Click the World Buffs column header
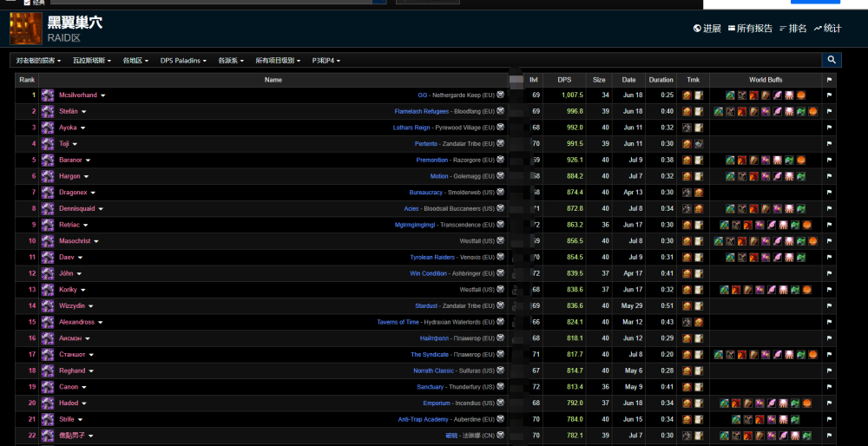This screenshot has height=446, width=868. point(766,80)
